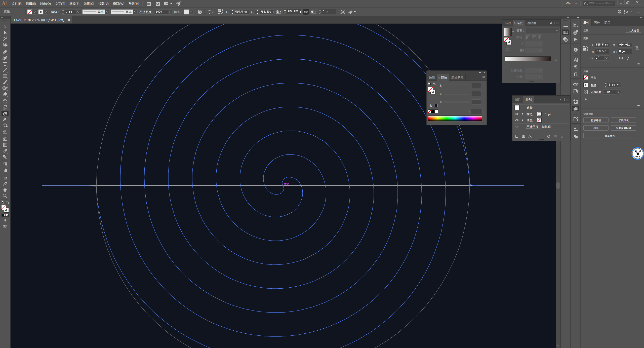Open the stroke weight dropdown in control bar
This screenshot has height=348, width=644.
[x=78, y=12]
